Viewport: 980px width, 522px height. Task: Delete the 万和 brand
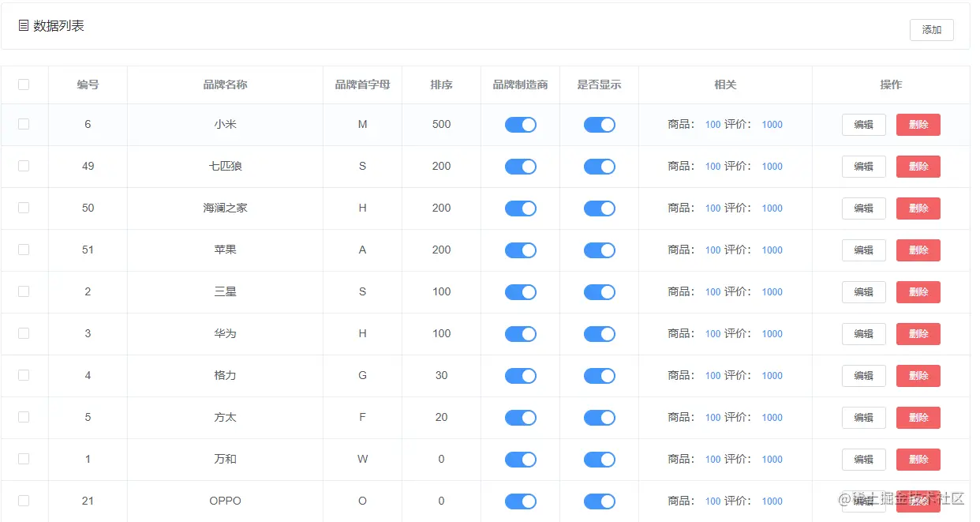(x=918, y=460)
